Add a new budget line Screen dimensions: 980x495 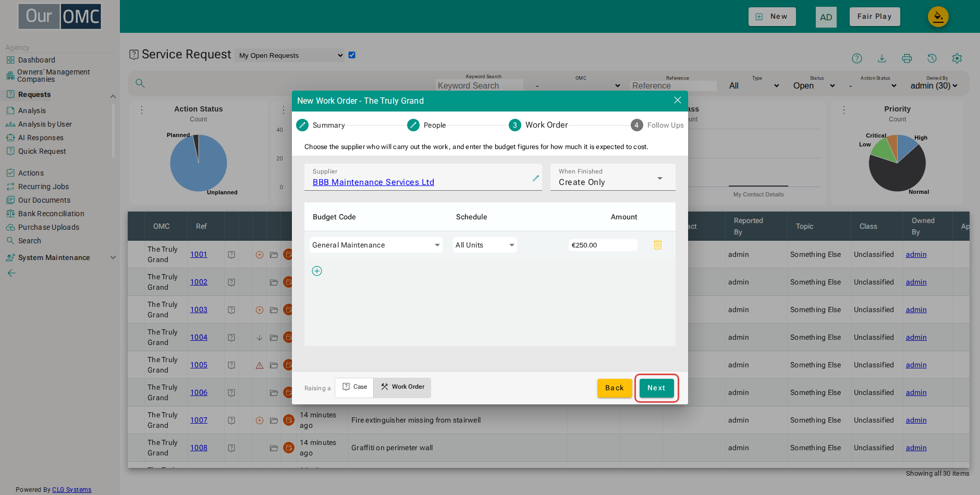tap(317, 271)
